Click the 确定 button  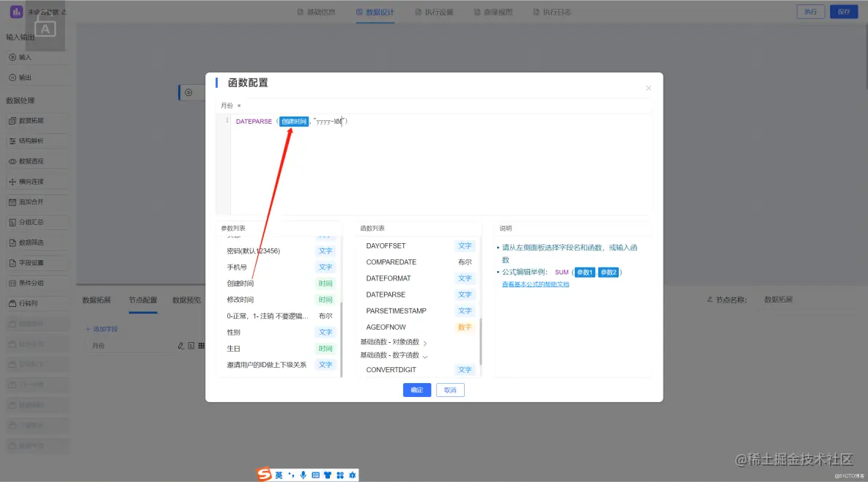click(x=417, y=390)
